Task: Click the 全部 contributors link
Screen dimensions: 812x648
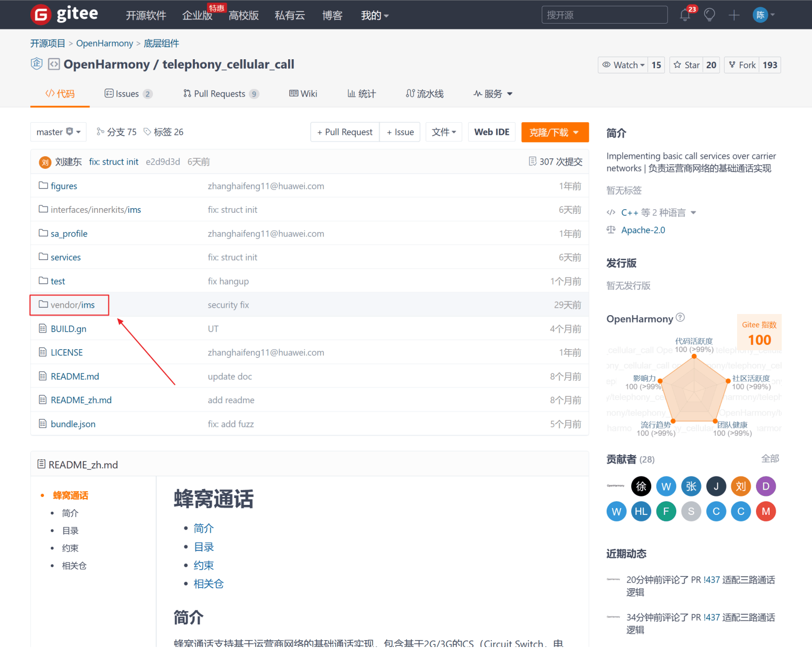Action: click(770, 459)
